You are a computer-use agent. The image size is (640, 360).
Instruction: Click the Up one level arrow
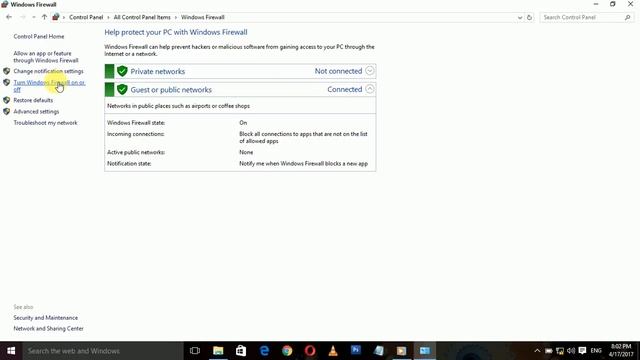[44, 17]
